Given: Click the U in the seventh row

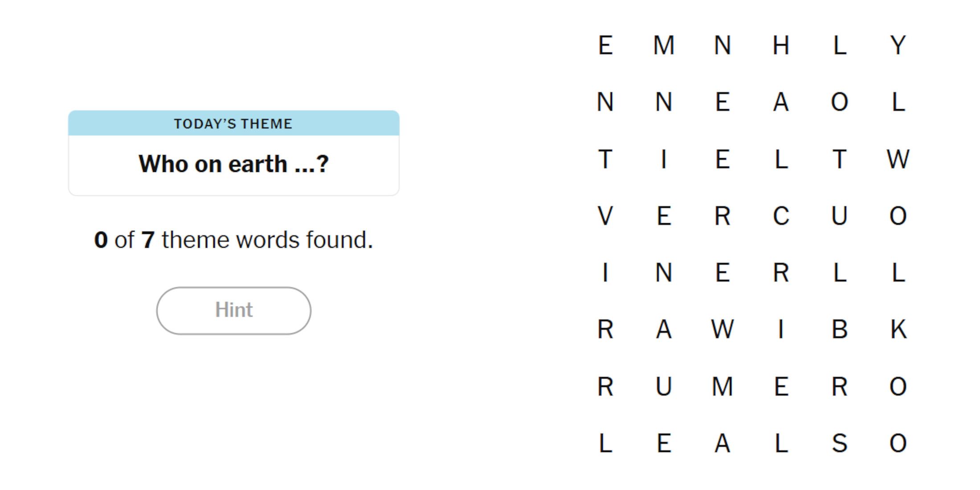Looking at the screenshot, I should coord(664,386).
